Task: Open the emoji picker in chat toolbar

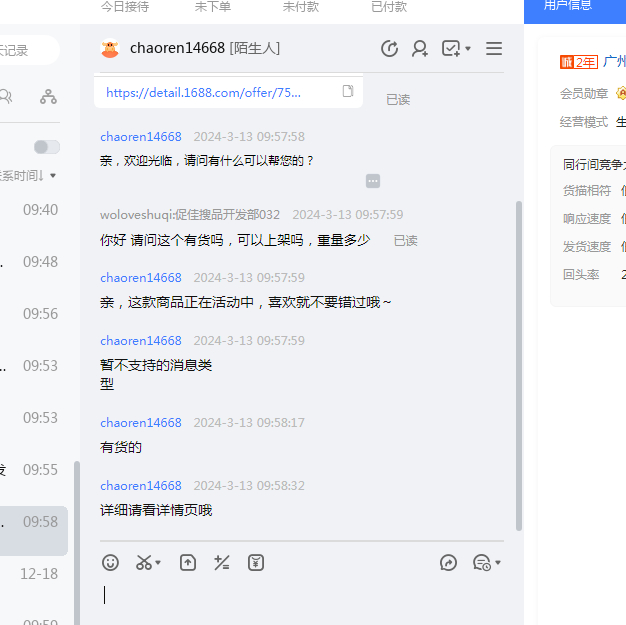Action: pos(111,563)
